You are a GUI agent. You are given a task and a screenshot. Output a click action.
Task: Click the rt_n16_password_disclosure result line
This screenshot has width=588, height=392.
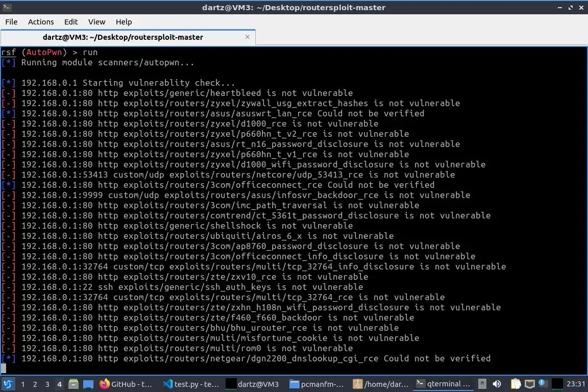click(231, 144)
